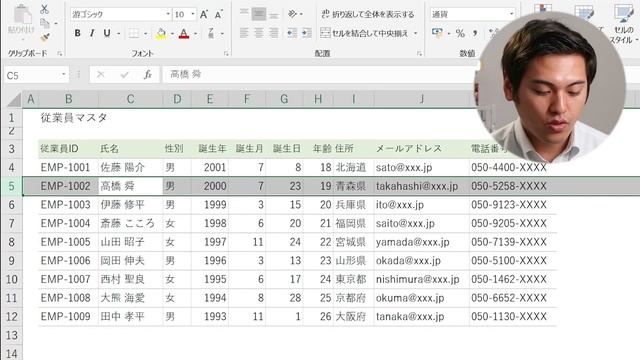Image resolution: width=640 pixels, height=360 pixels.
Task: Open the font color dropdown arrow
Action: [x=196, y=33]
